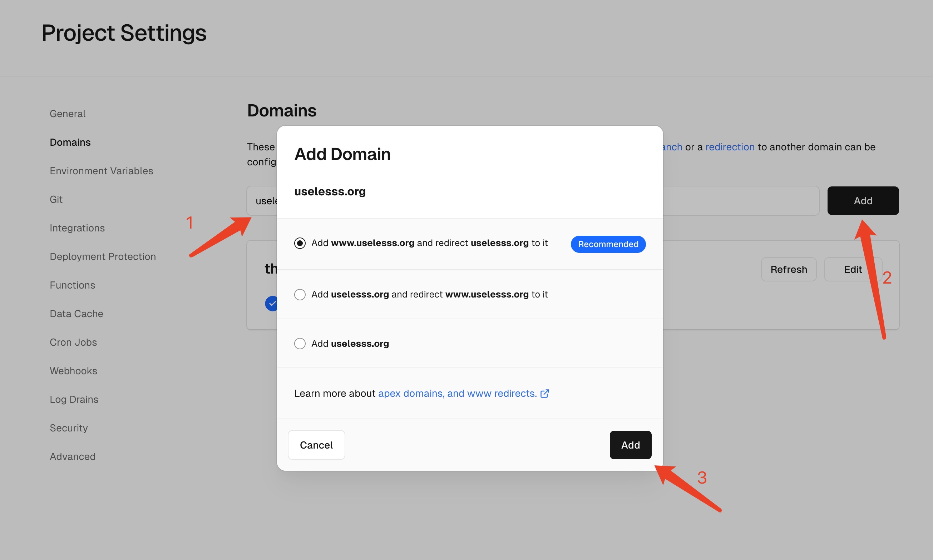Click the Security settings icon
This screenshot has width=933, height=560.
click(x=69, y=427)
